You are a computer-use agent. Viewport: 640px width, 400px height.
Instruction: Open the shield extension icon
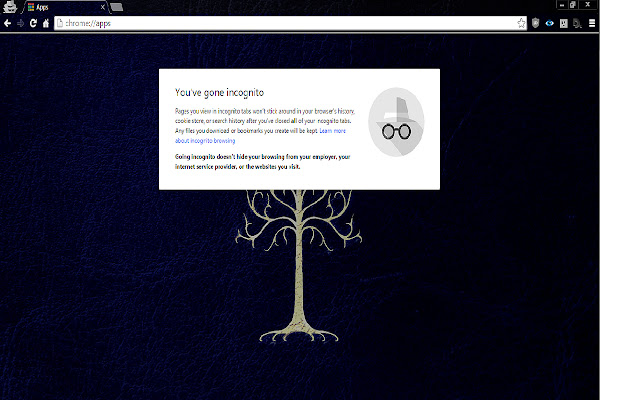(x=536, y=23)
